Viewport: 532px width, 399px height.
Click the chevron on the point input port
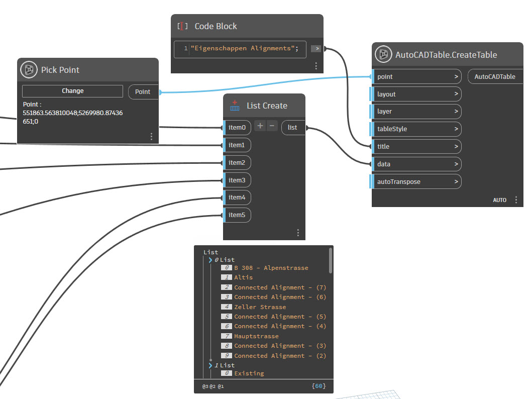pyautogui.click(x=456, y=76)
